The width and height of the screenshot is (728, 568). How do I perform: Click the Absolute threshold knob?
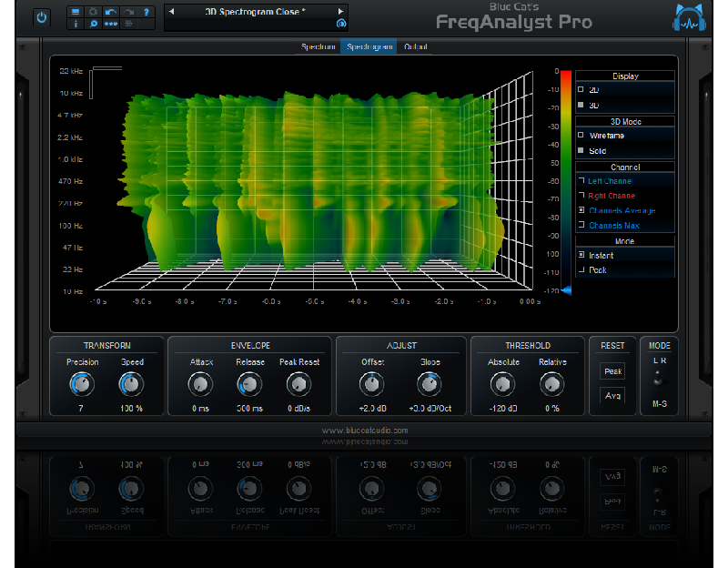coord(503,384)
